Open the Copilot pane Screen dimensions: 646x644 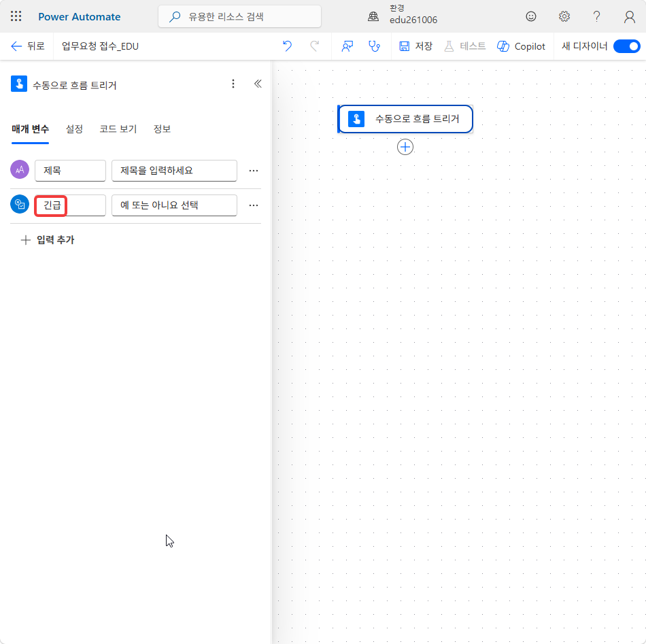(x=521, y=46)
